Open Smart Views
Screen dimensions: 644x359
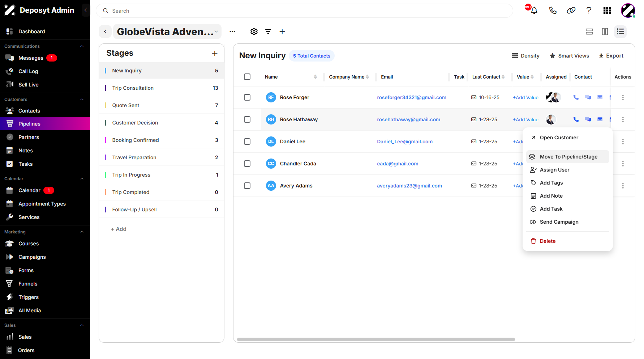pos(569,56)
